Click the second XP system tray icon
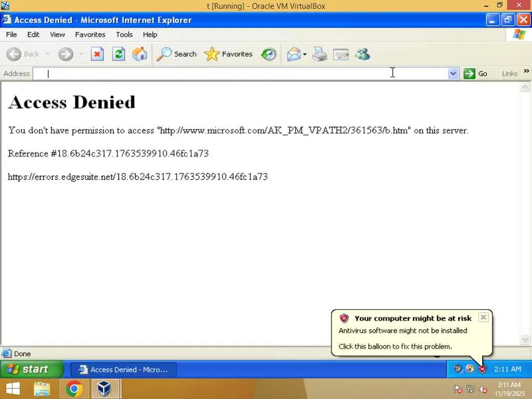Viewport: 532px width, 399px height. [x=470, y=368]
